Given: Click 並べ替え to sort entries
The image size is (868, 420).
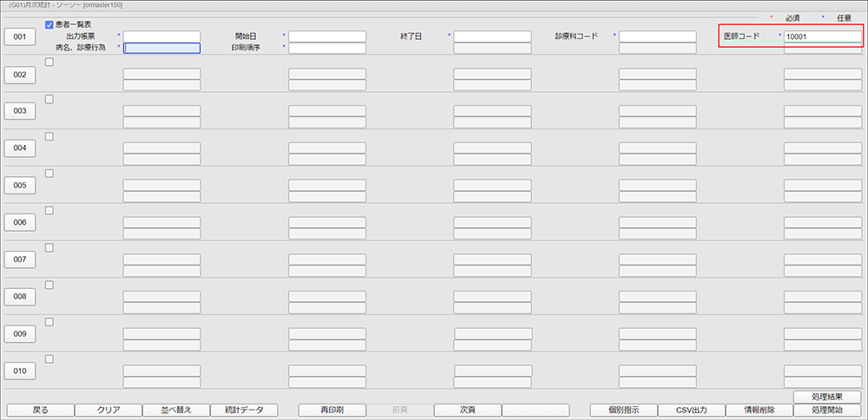Looking at the screenshot, I should 175,410.
